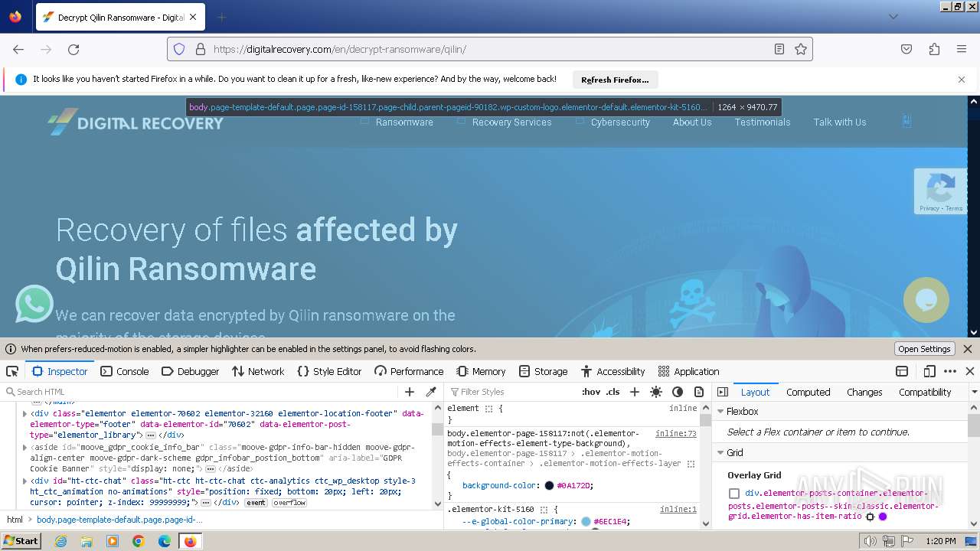Save page to Pocket

906,49
